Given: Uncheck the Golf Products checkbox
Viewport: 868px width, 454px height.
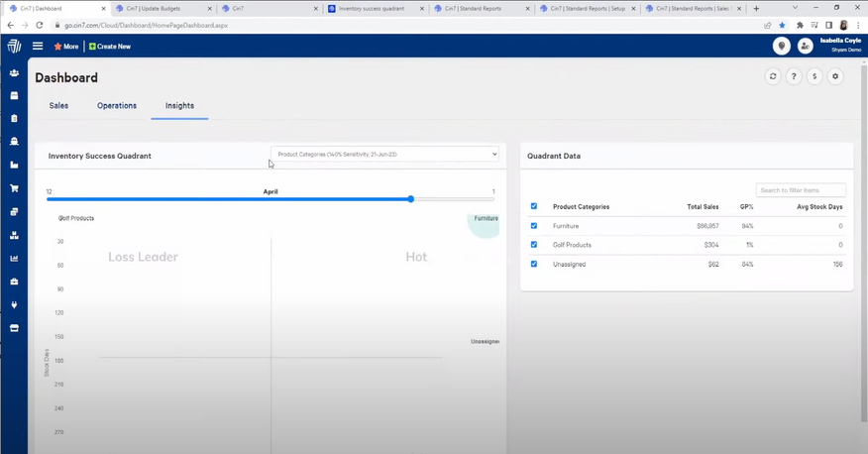Looking at the screenshot, I should (534, 245).
